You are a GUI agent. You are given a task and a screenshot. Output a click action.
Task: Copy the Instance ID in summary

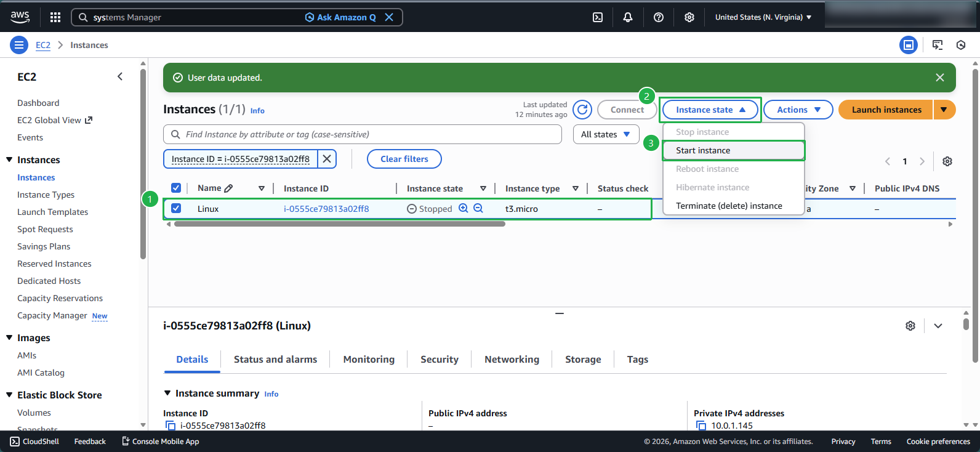(171, 426)
